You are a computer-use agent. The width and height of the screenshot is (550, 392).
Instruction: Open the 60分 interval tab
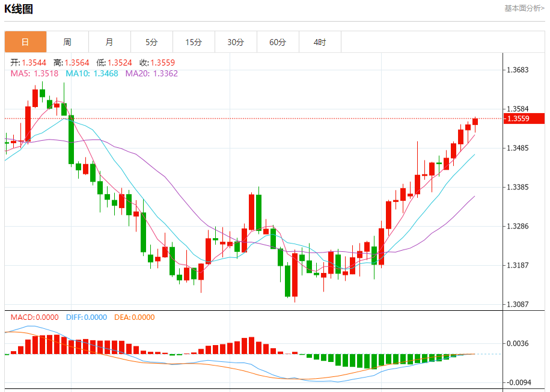278,41
